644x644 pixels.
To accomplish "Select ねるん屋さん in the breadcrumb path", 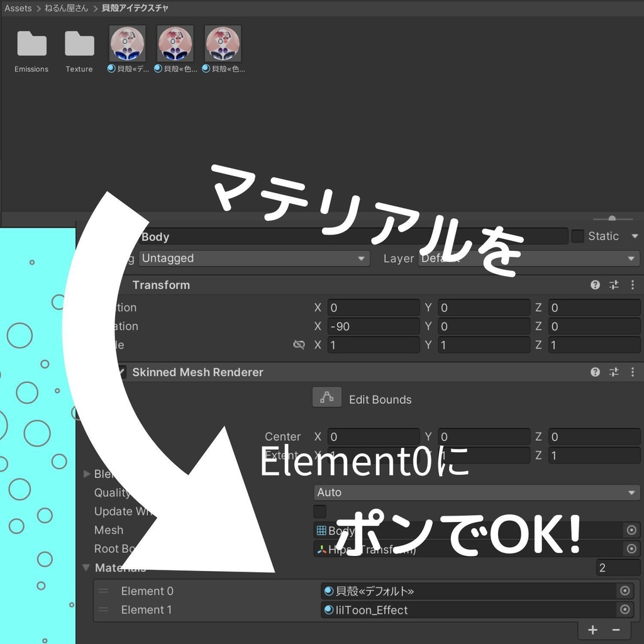I will (x=65, y=8).
